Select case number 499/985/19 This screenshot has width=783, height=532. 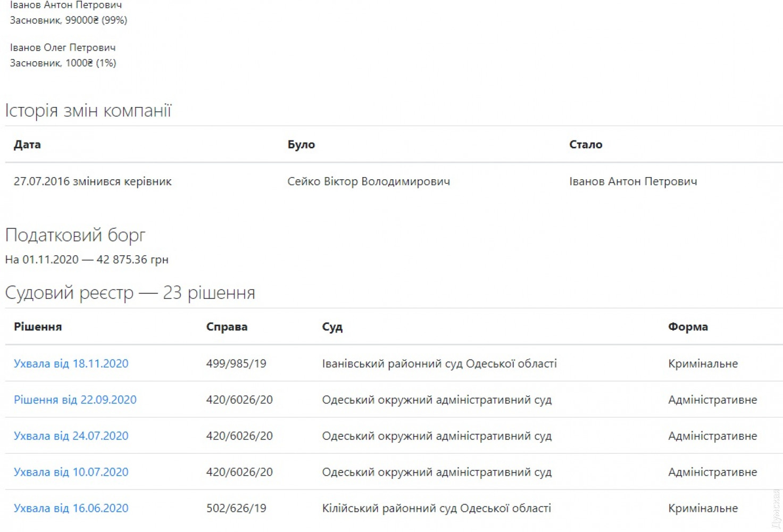[236, 363]
